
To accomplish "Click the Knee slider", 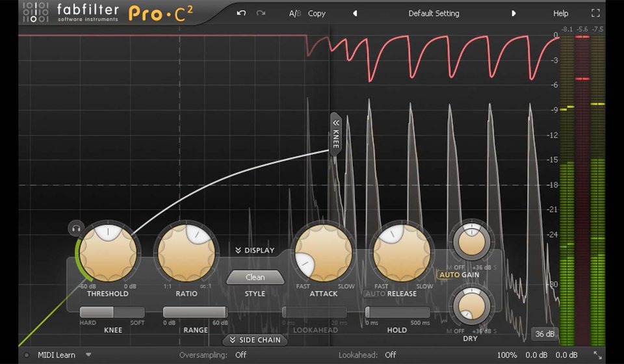I will point(112,312).
